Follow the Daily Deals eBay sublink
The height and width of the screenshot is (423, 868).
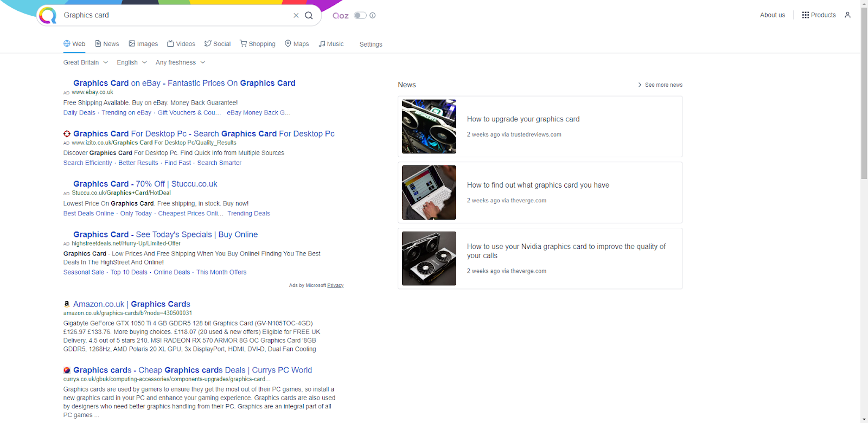pos(79,113)
